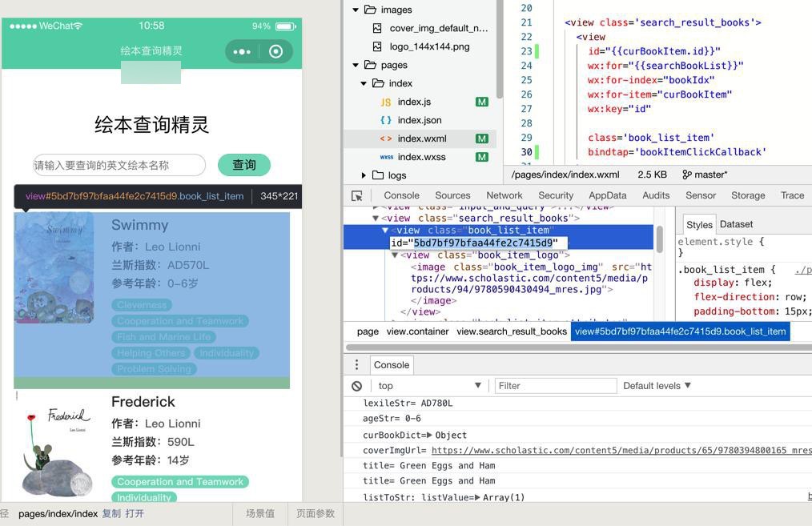Switch to the Sources tab

(x=452, y=195)
